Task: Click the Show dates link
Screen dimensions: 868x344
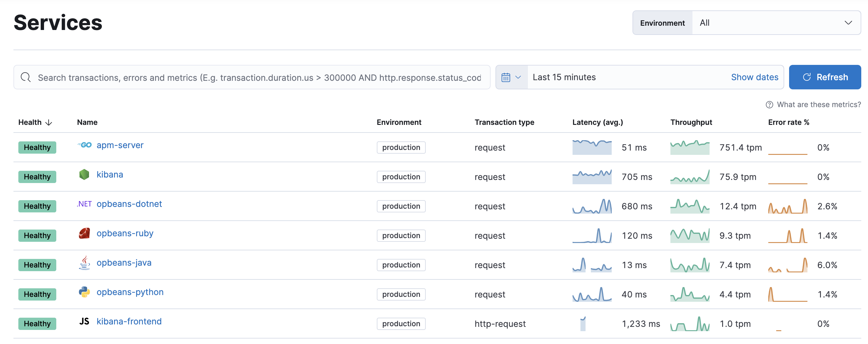Action: [755, 77]
